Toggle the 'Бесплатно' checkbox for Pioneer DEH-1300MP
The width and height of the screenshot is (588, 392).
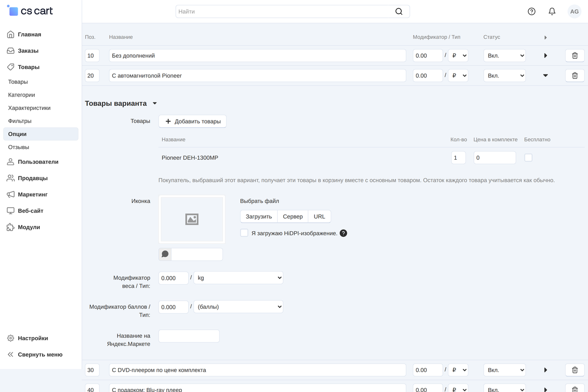coord(528,158)
